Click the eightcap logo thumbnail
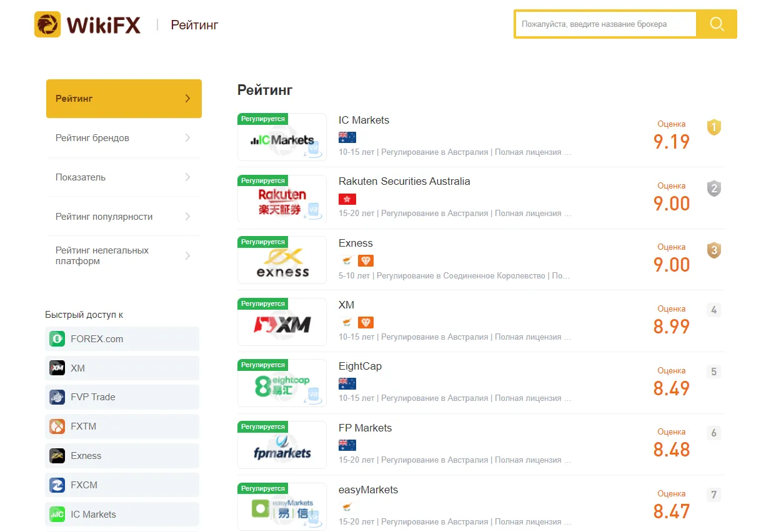The image size is (771, 532). [282, 383]
